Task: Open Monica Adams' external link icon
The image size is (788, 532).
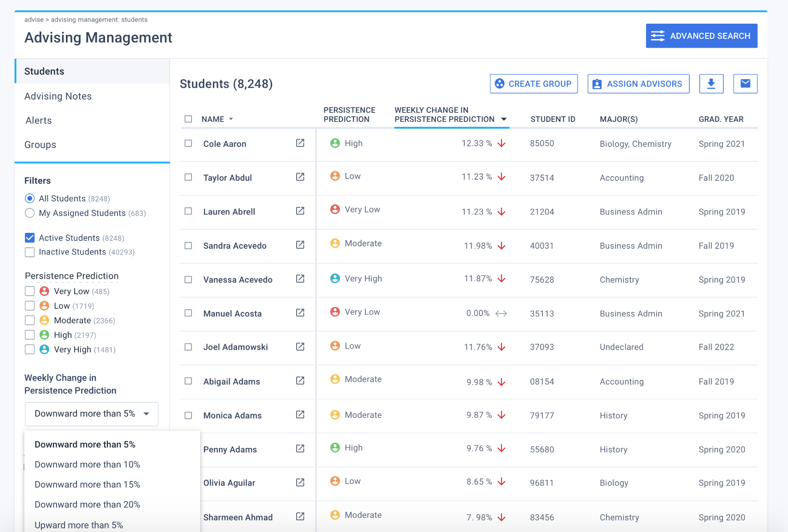Action: pos(300,415)
